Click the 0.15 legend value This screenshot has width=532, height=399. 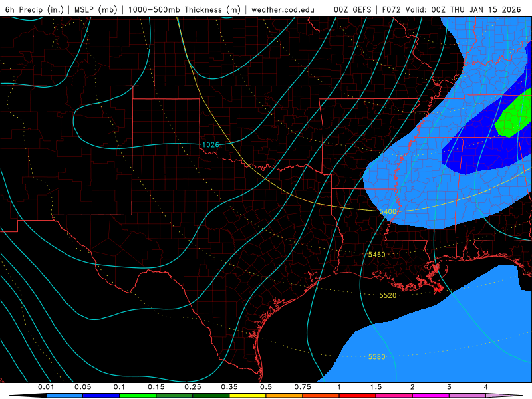click(156, 387)
